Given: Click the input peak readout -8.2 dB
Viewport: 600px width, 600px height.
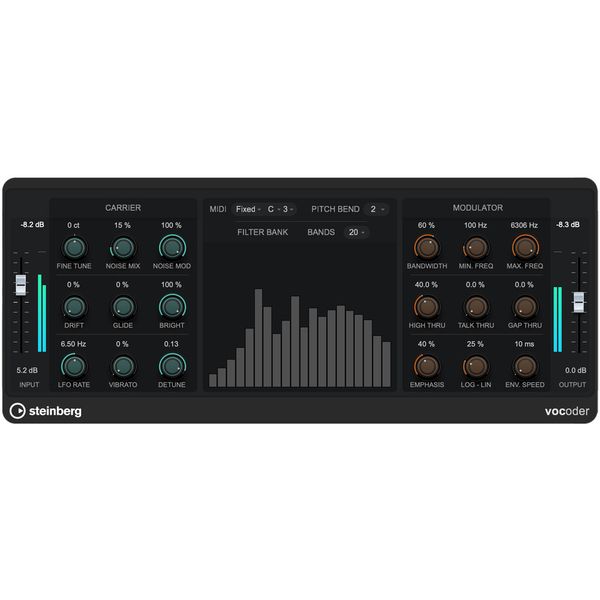Looking at the screenshot, I should pos(32,225).
